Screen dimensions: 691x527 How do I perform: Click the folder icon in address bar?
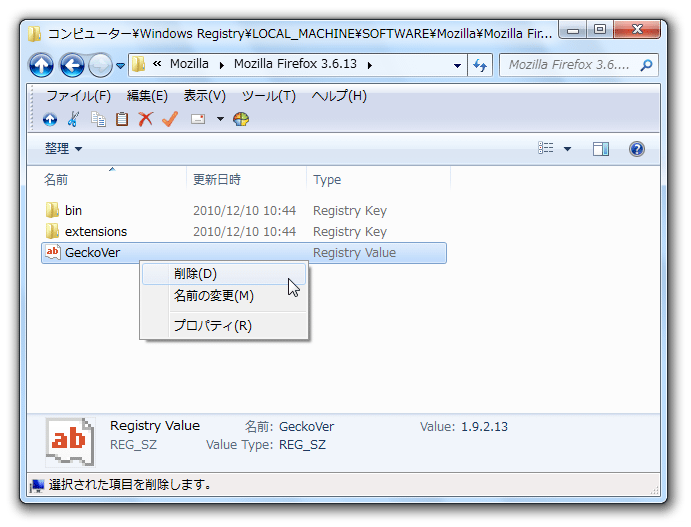pos(138,64)
